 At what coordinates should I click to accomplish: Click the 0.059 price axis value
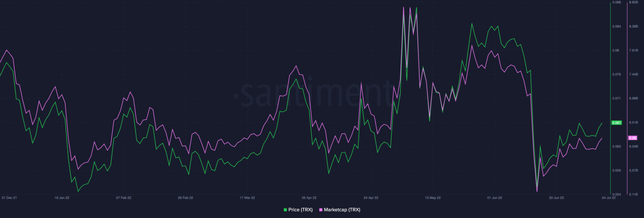(616, 171)
